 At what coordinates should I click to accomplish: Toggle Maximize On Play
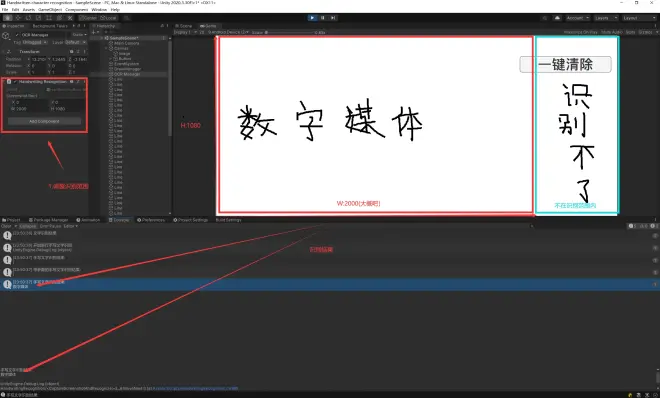tap(581, 32)
